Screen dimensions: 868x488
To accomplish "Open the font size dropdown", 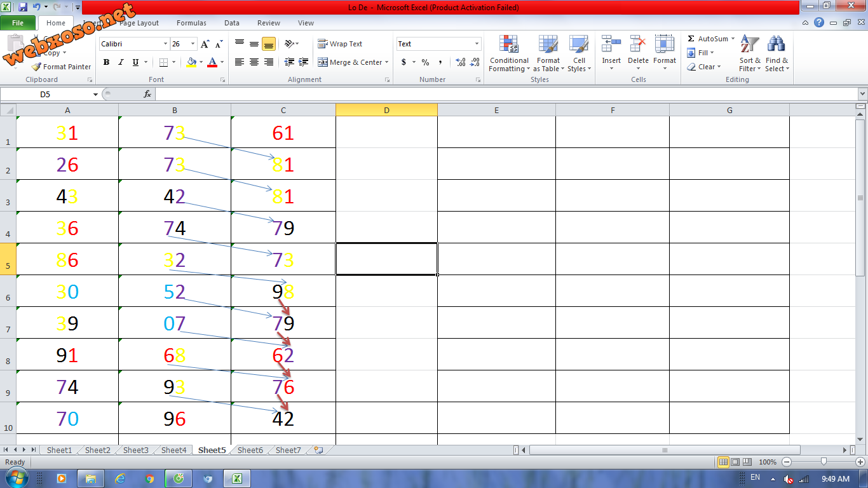I will coord(192,44).
